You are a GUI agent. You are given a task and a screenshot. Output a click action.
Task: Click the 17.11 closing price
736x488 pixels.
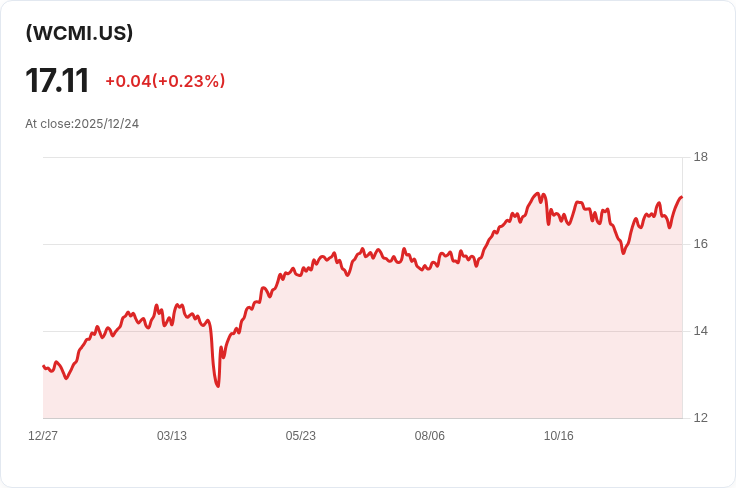(57, 81)
